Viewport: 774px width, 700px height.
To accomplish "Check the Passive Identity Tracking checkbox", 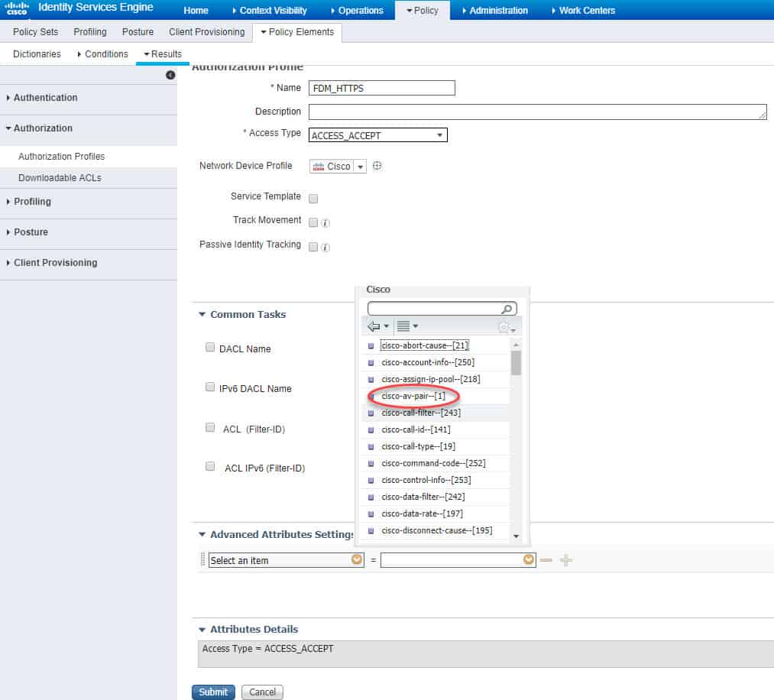I will tap(313, 247).
